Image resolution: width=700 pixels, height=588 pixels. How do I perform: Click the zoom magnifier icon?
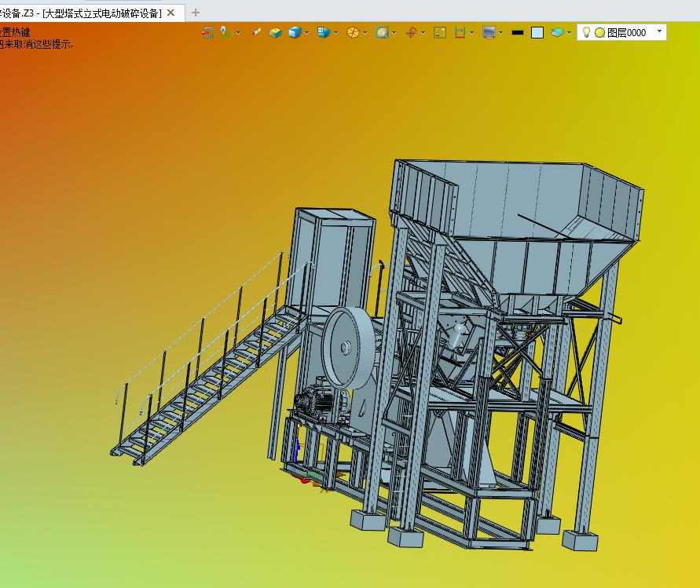(382, 32)
